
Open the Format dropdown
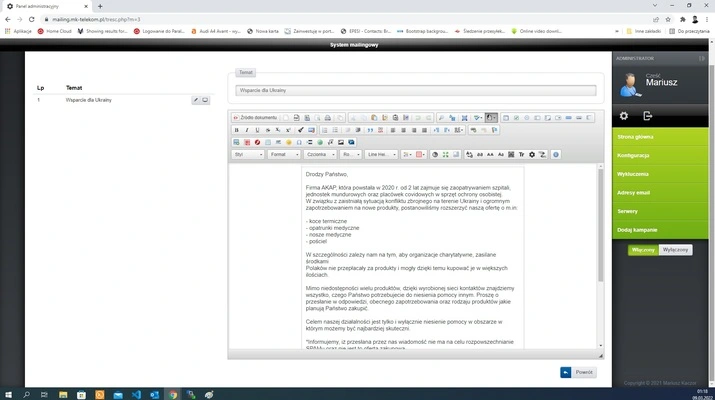[284, 155]
